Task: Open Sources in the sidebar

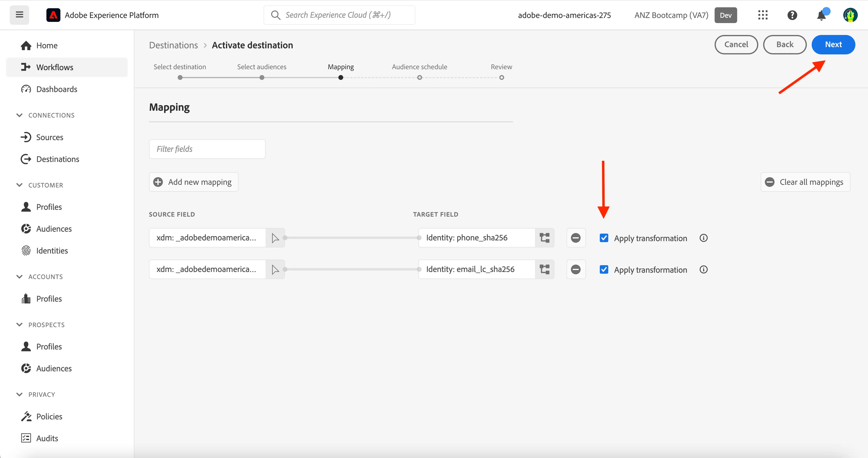Action: click(x=50, y=137)
